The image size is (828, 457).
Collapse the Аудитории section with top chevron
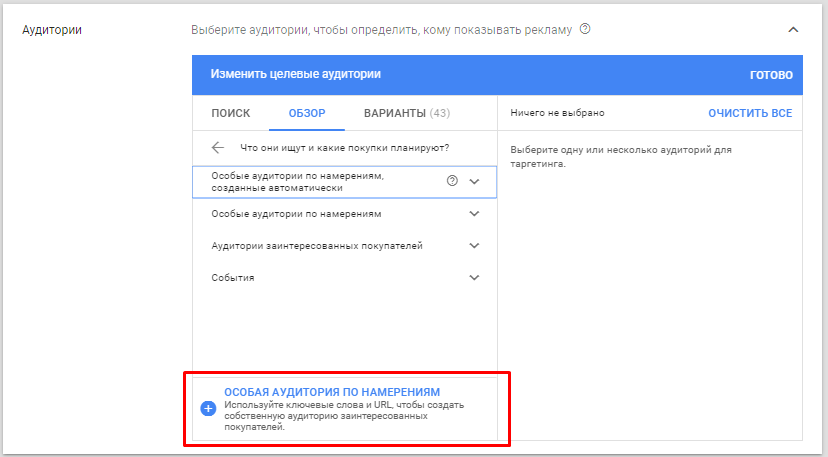(793, 30)
